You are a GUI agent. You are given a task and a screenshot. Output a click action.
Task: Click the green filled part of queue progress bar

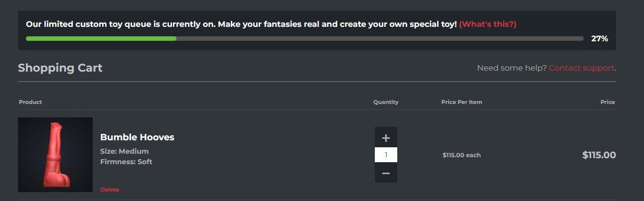tap(101, 38)
